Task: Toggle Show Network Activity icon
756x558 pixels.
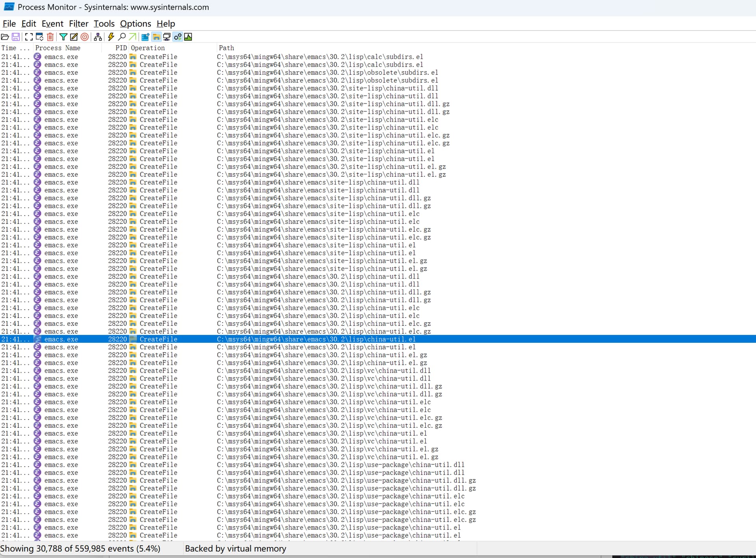Action: click(167, 37)
